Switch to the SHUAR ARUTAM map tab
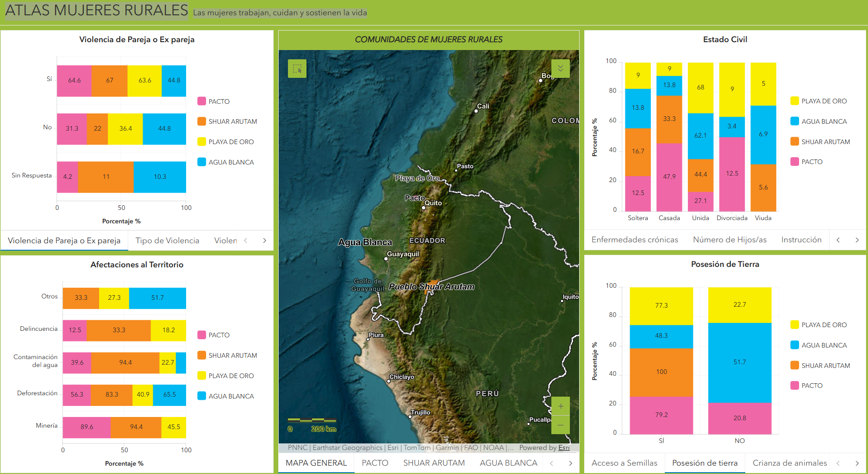The height and width of the screenshot is (474, 868). [x=434, y=463]
